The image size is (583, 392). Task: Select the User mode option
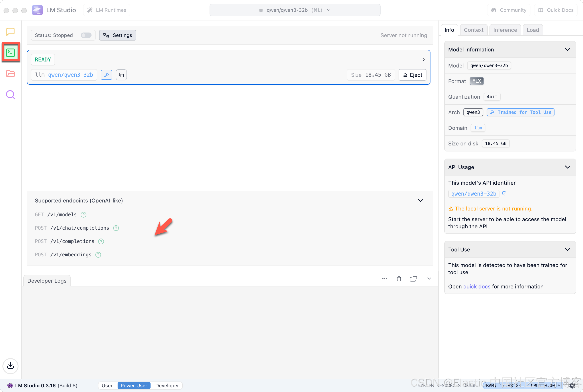coord(107,385)
